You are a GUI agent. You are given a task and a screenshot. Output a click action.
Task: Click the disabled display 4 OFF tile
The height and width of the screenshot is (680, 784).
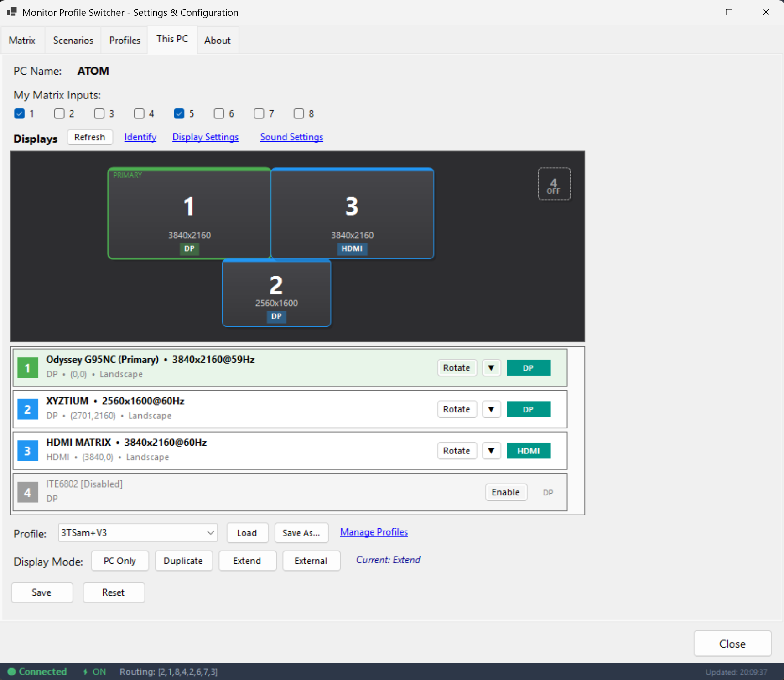[554, 184]
